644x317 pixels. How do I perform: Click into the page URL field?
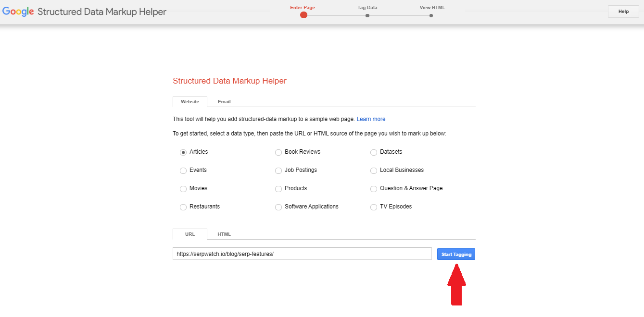tap(302, 254)
